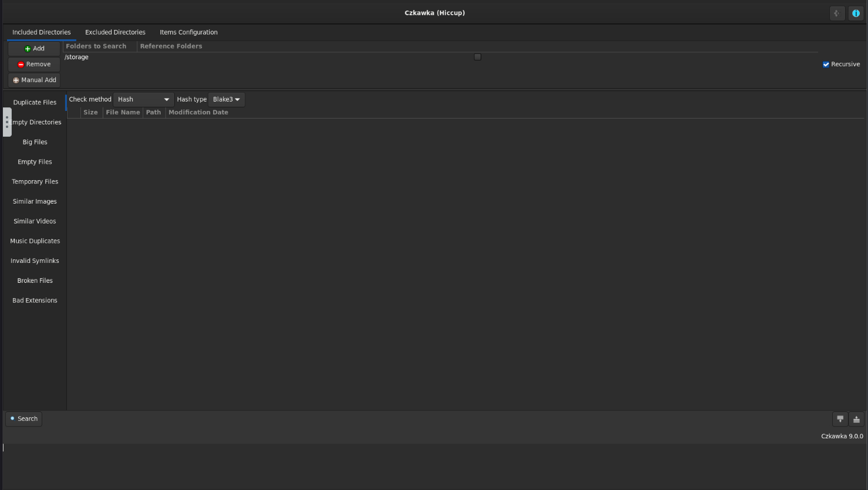Check the reference folder box for /storage
This screenshot has width=868, height=490.
coord(477,57)
